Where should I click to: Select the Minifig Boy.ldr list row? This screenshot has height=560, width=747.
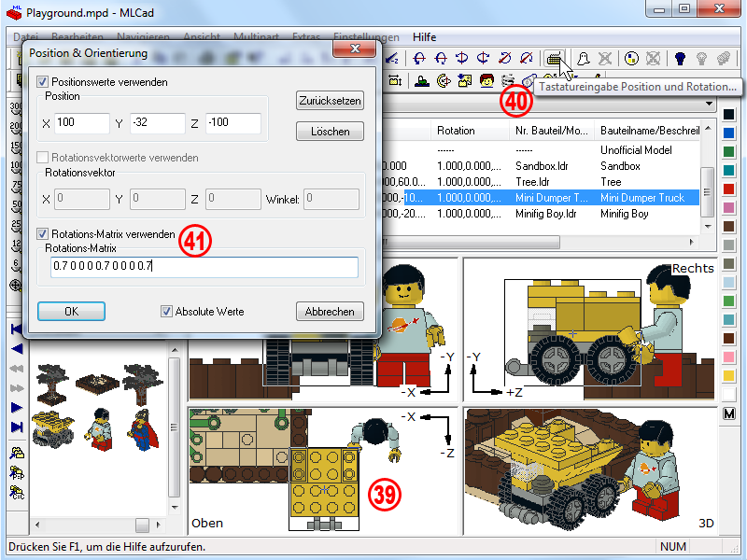(541, 214)
